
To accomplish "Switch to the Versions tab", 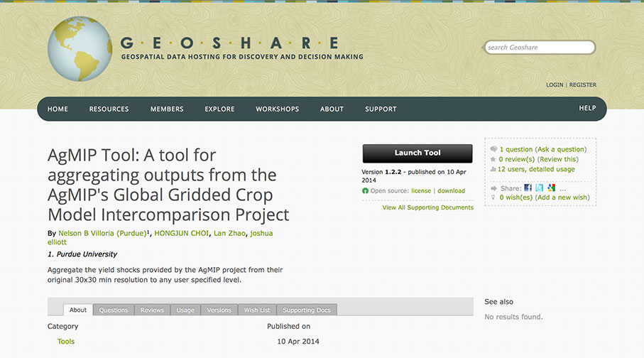I will pos(219,310).
